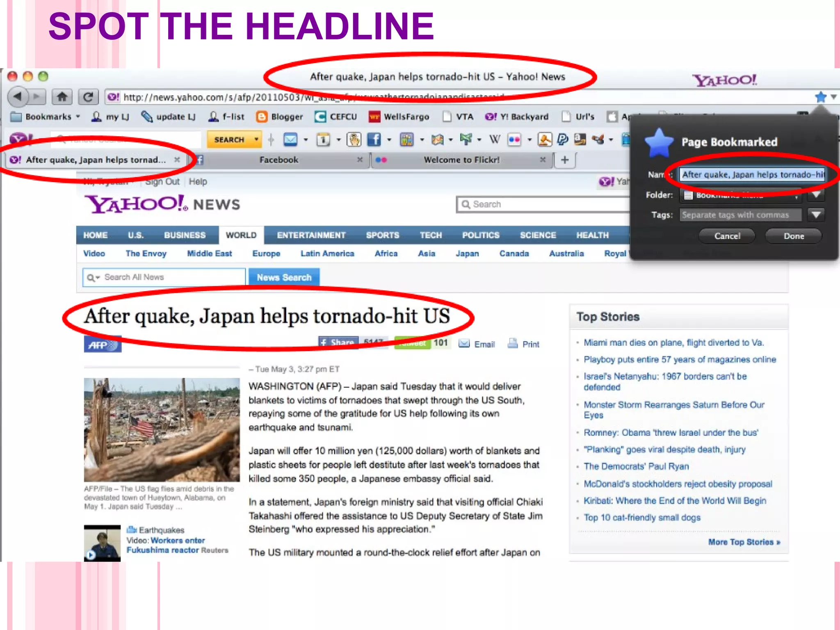The image size is (840, 630).
Task: Click Done in Page Bookmarked popup
Action: pos(794,236)
